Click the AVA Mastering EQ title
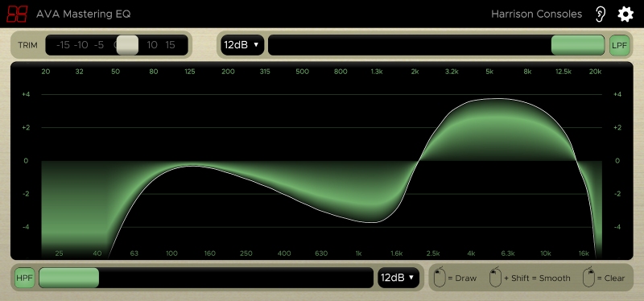 click(84, 14)
